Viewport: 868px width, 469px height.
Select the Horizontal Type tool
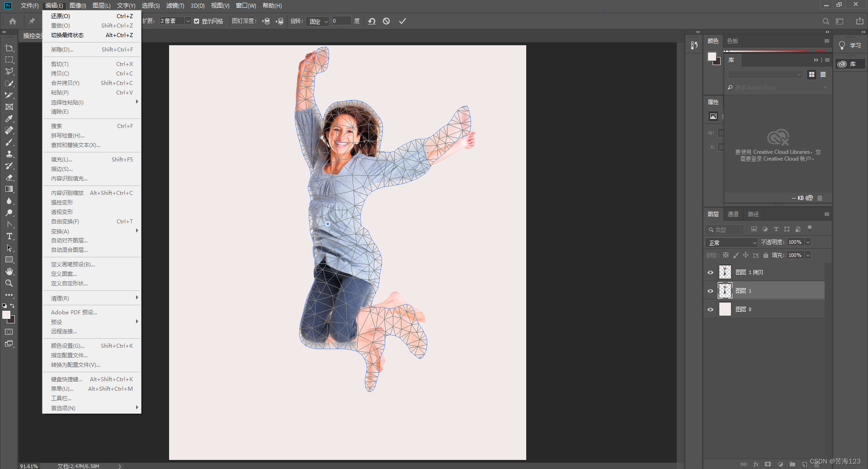[9, 236]
